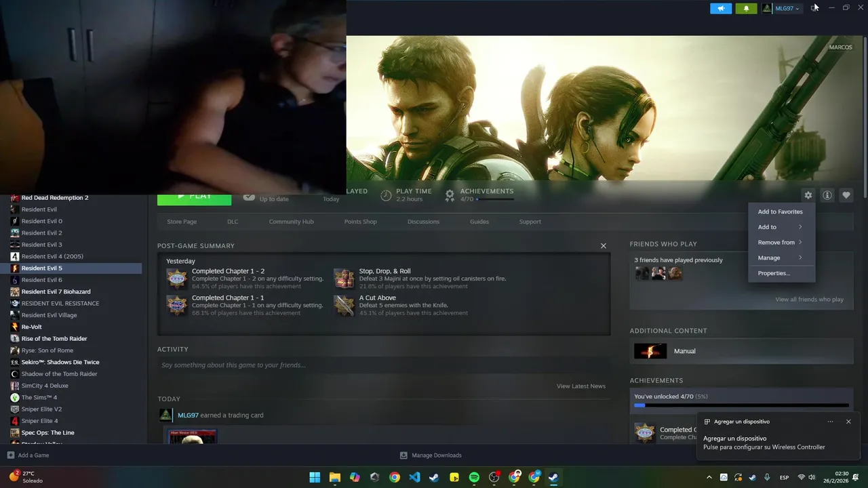Click the activity comment input field
This screenshot has width=868, height=488.
383,365
